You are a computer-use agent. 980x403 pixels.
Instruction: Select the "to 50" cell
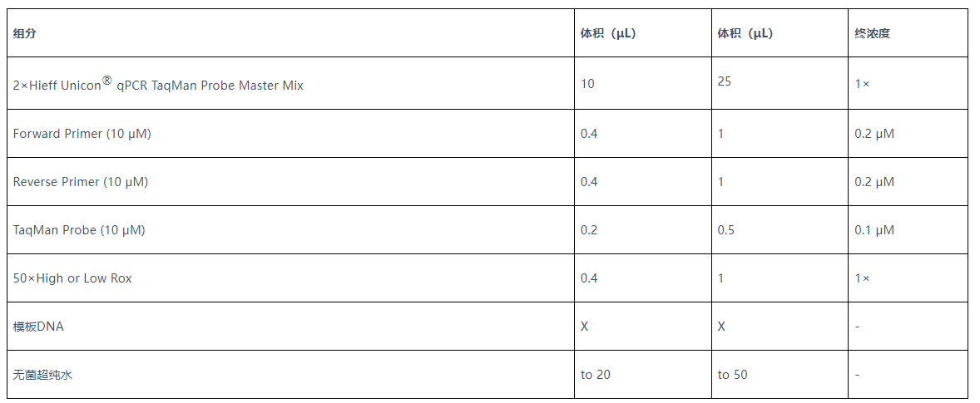(x=733, y=375)
